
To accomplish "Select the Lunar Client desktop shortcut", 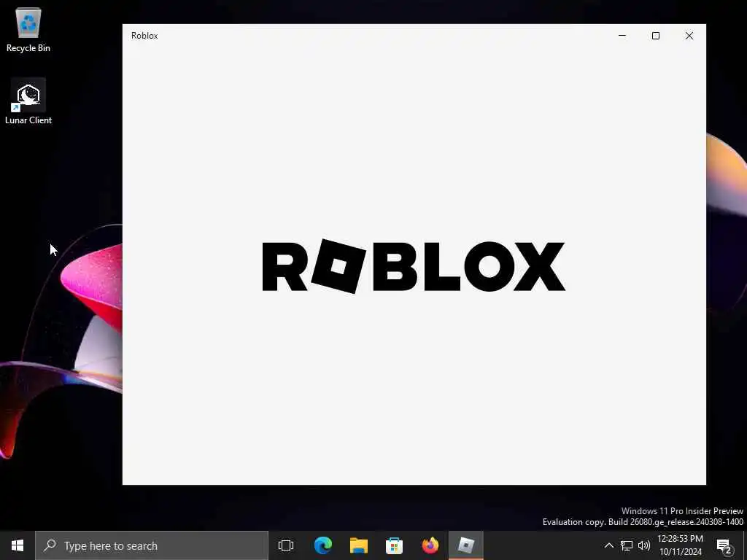I will click(x=28, y=101).
